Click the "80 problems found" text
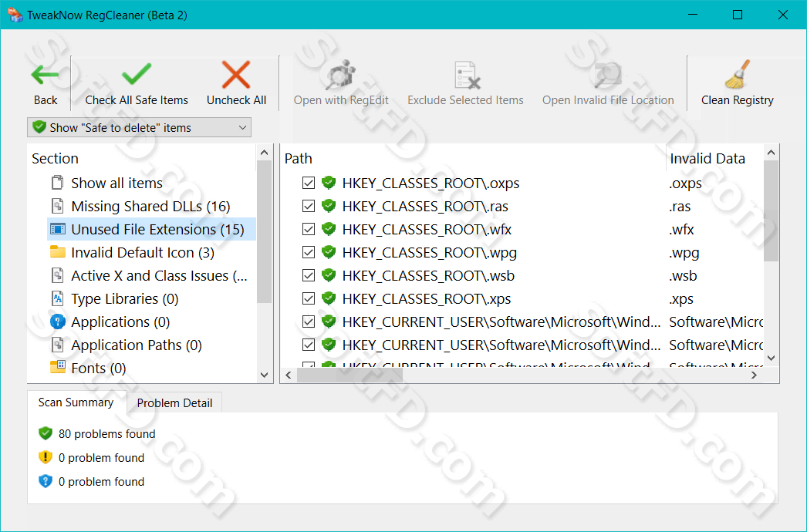807x532 pixels. [106, 434]
